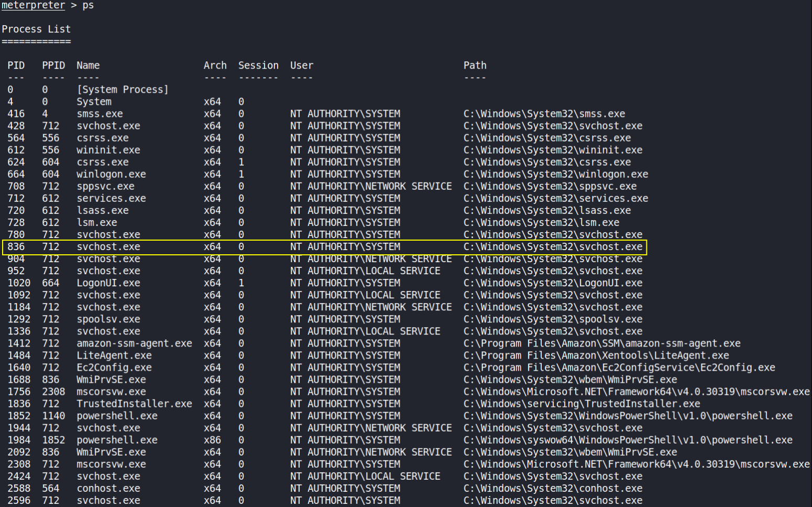The width and height of the screenshot is (812, 507).
Task: Select PPID 2308 in the PID 1756 row
Action: click(53, 392)
